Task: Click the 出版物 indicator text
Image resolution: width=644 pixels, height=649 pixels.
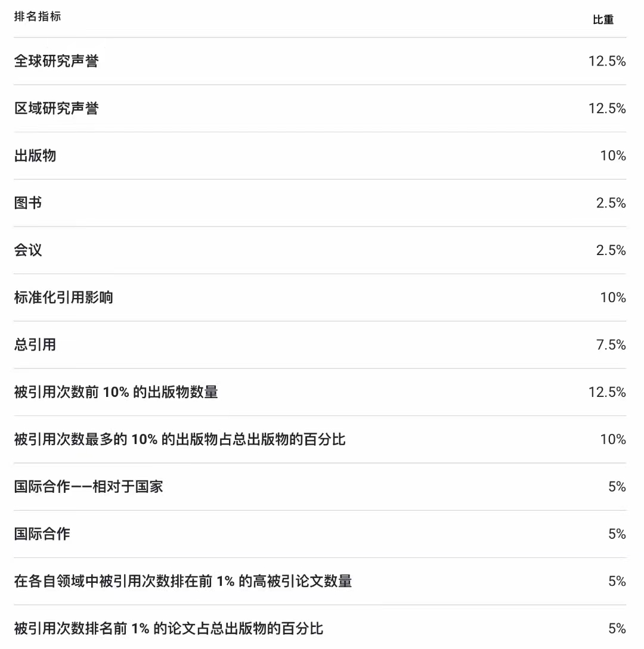Action: [35, 156]
